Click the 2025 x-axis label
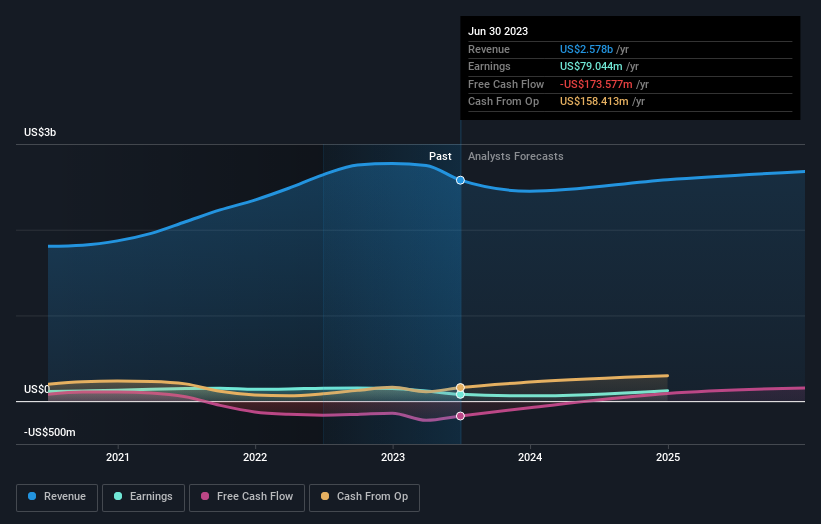 [668, 457]
